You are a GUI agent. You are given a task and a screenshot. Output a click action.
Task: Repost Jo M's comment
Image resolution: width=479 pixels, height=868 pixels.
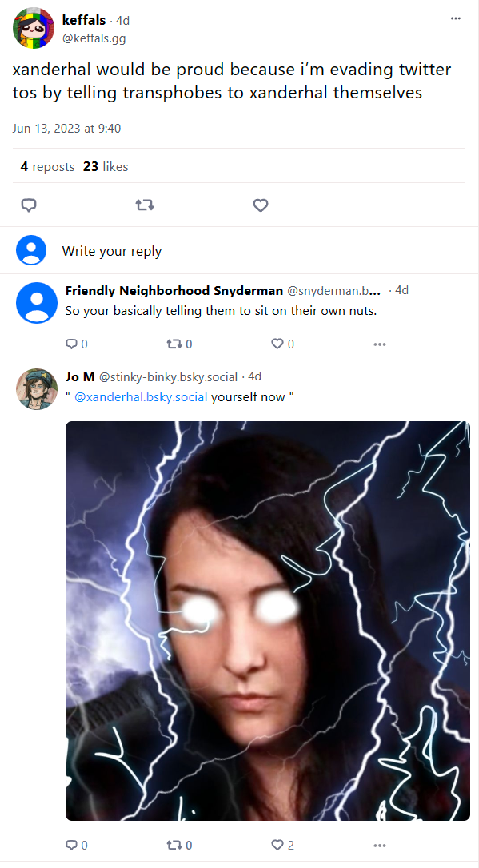(x=179, y=846)
